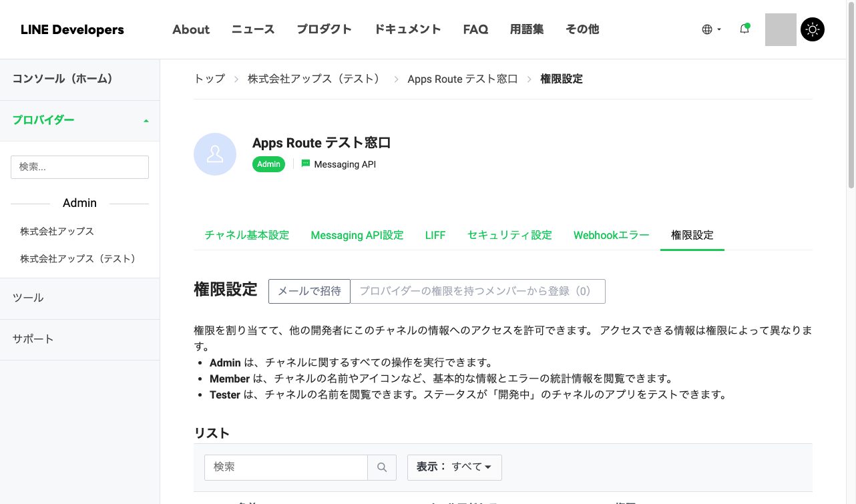
Task: Open the About menu
Action: point(191,29)
